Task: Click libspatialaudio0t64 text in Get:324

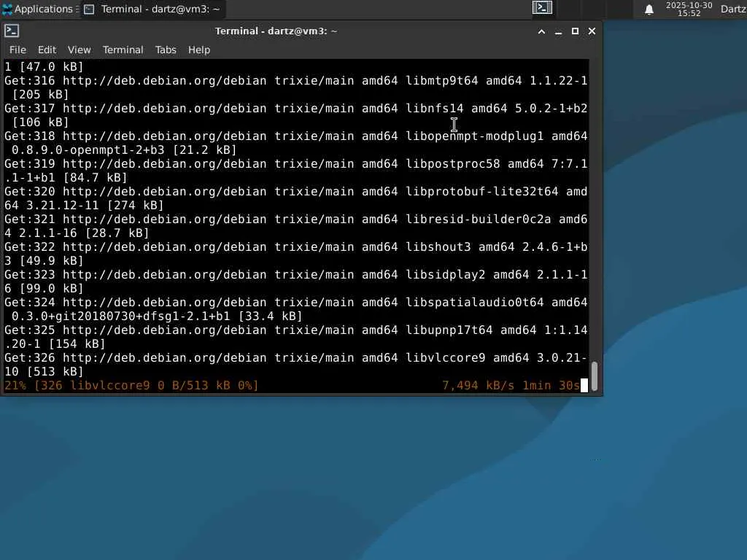Action: (x=474, y=302)
